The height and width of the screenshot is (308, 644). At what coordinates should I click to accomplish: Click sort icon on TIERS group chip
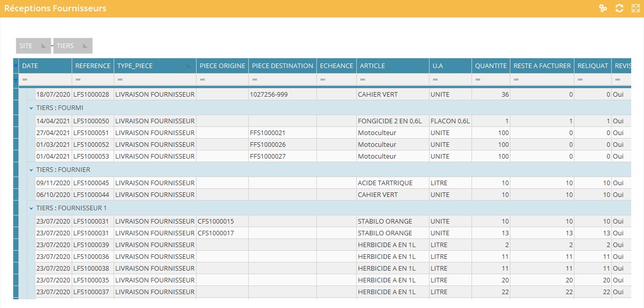(85, 46)
